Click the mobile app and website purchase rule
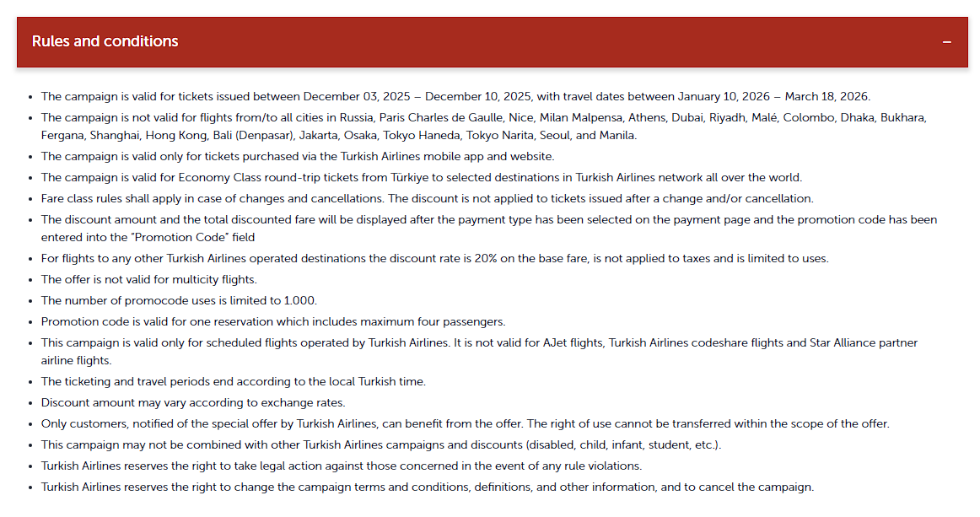Screen dimensions: 980x517 tap(298, 156)
